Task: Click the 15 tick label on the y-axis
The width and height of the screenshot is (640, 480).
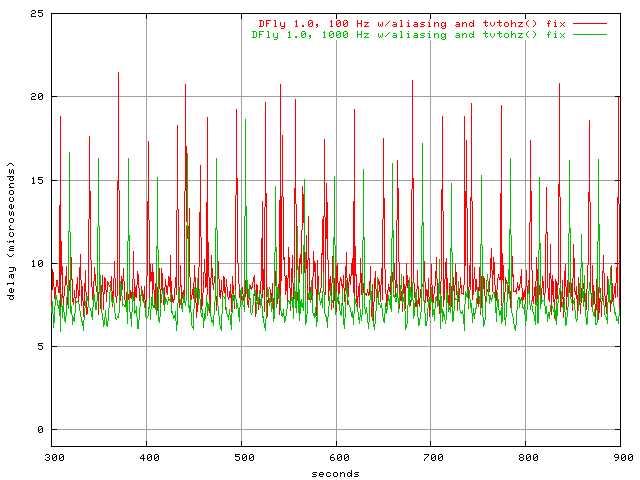Action: [37, 180]
